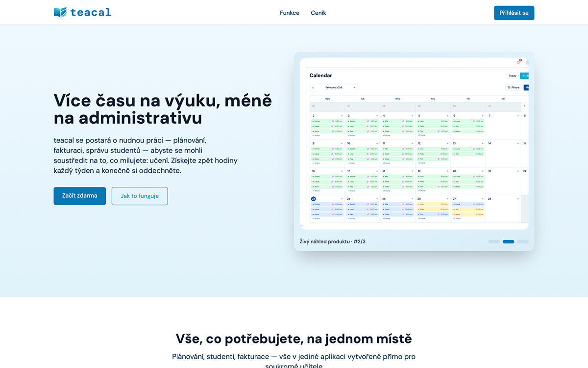Click 'February 2026' month label
Image resolution: width=588 pixels, height=368 pixels.
[334, 88]
